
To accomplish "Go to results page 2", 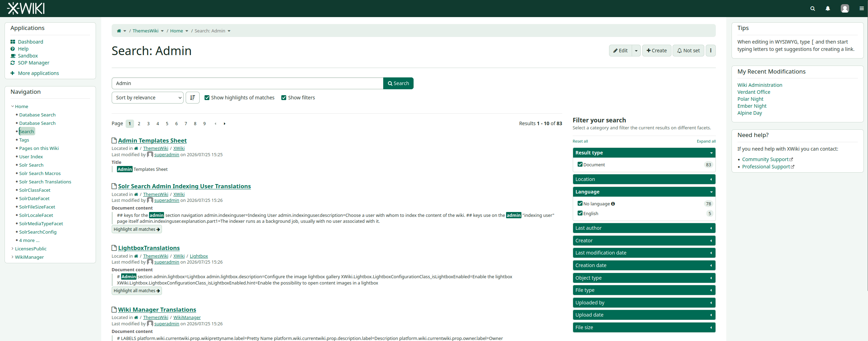I will [x=139, y=123].
